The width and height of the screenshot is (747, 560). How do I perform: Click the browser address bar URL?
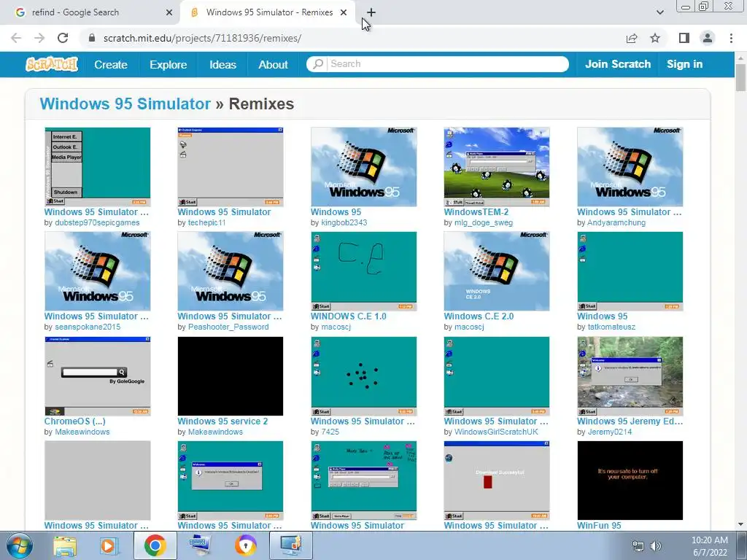[x=202, y=38]
